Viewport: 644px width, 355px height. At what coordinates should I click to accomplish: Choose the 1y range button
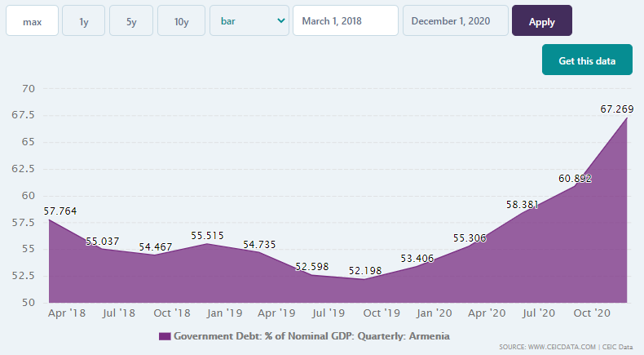[x=83, y=20]
